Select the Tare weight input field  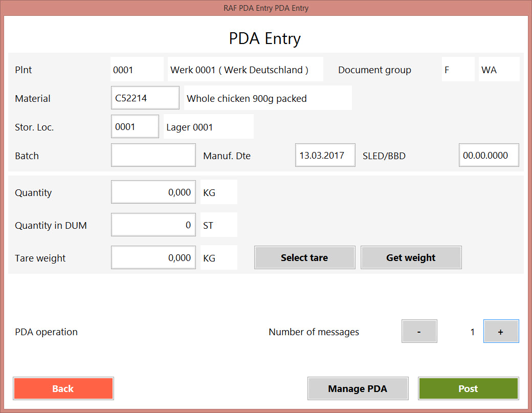[153, 257]
